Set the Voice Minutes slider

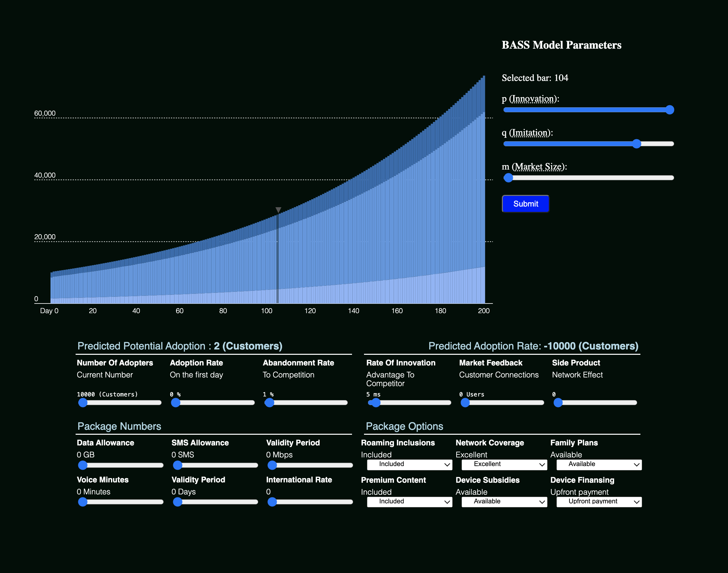121,502
